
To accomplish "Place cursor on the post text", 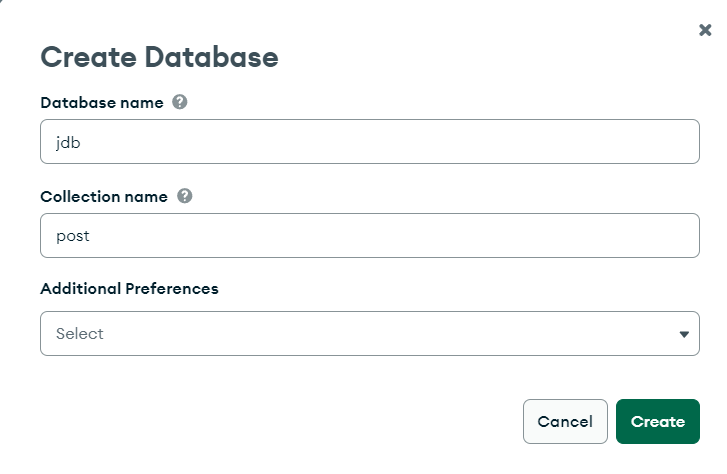I will pyautogui.click(x=73, y=237).
